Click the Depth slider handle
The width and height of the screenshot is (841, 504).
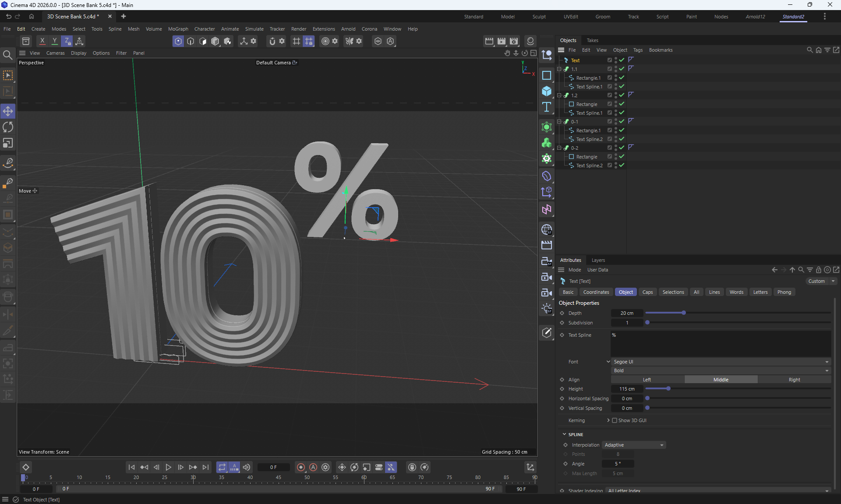[x=683, y=313]
